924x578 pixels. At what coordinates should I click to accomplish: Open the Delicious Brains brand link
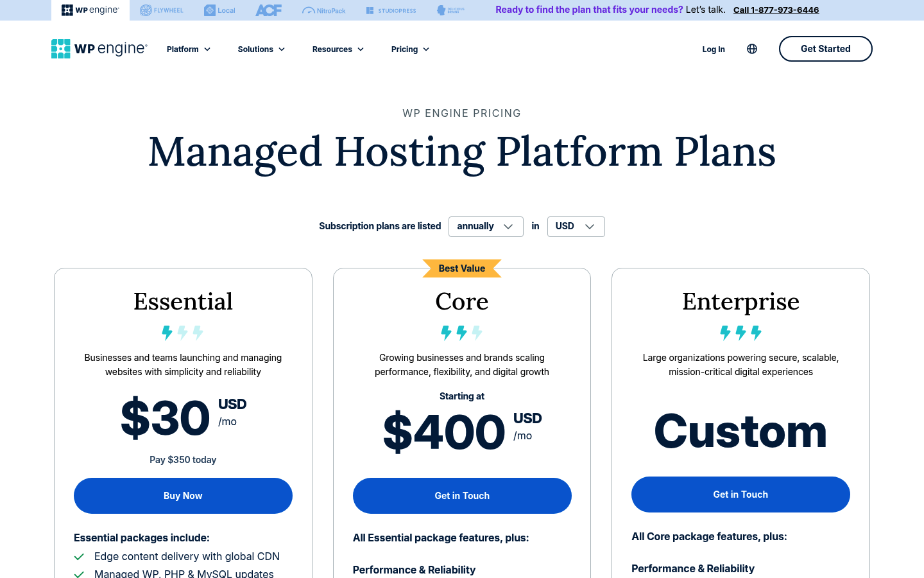tap(450, 10)
